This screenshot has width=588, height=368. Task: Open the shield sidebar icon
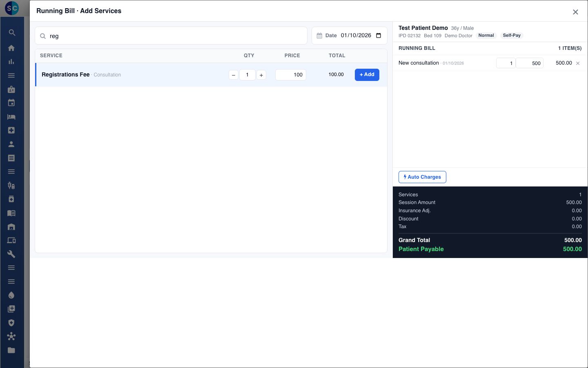(x=11, y=323)
